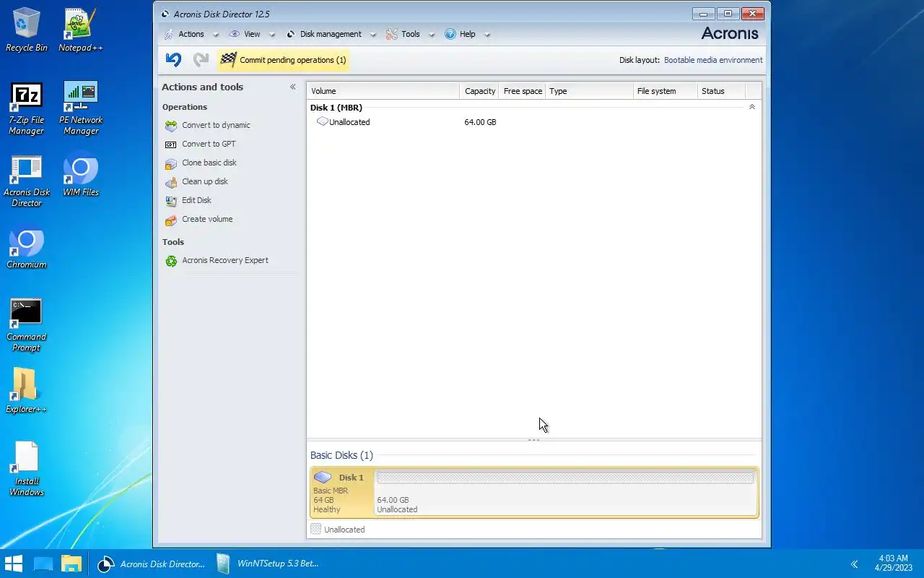Select the Chromium desktop icon
Screen dimensions: 924x578
[x=27, y=248]
